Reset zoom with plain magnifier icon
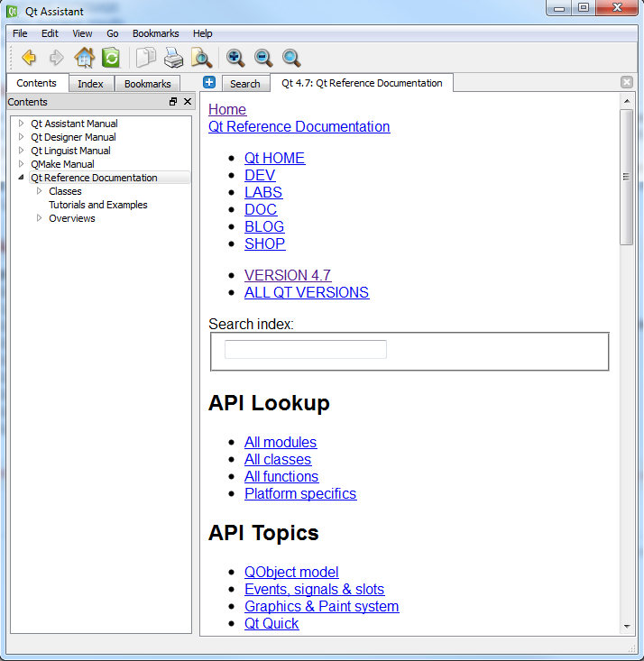644x661 pixels. 291,58
